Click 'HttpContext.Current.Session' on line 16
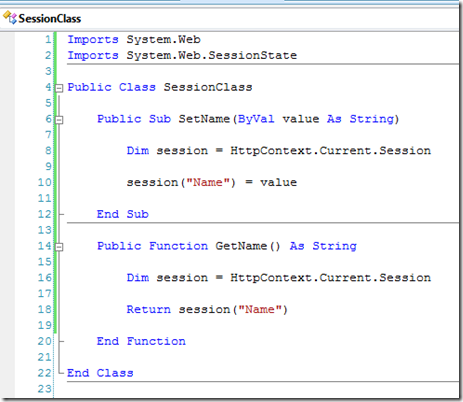This screenshot has height=402, width=463. pos(330,278)
